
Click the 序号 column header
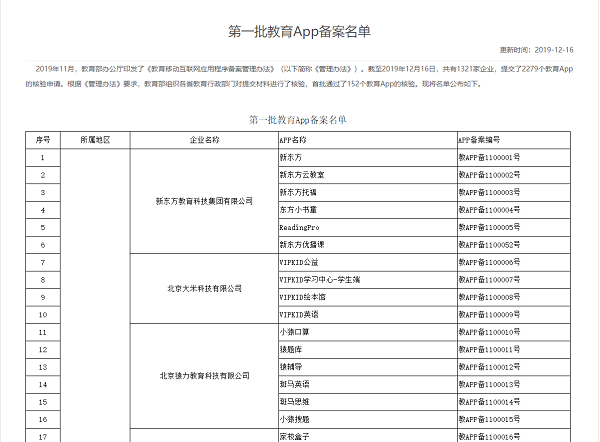pyautogui.click(x=42, y=140)
